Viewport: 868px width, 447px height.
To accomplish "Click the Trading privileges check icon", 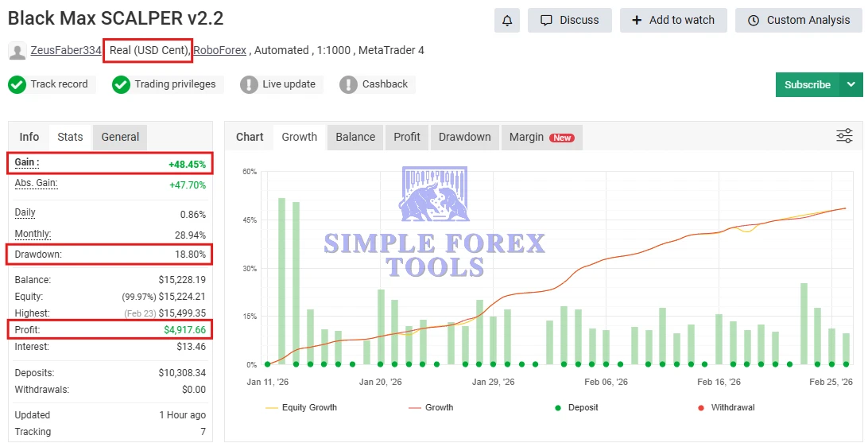I will click(122, 85).
